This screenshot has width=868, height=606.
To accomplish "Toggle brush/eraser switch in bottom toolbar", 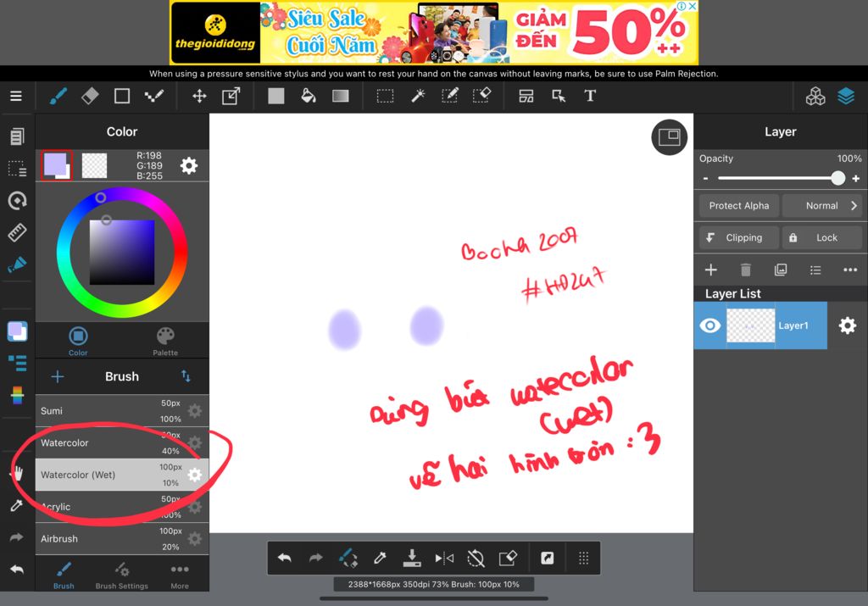I will (x=348, y=558).
